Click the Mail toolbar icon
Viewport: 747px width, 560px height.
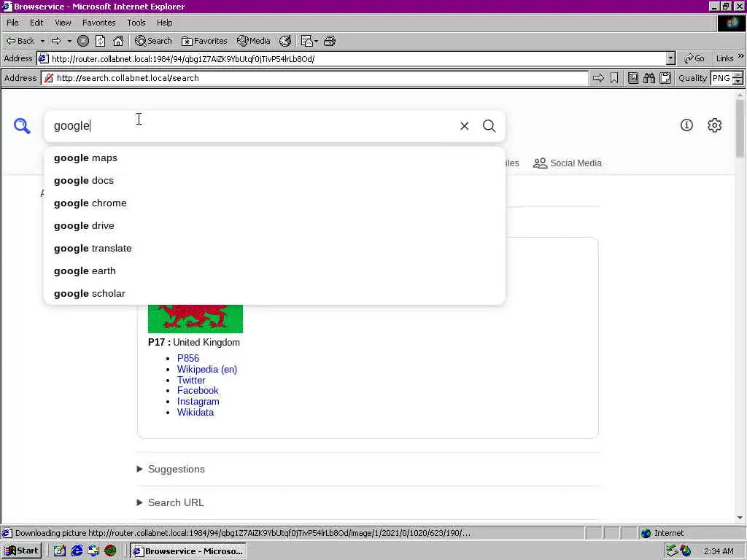coord(306,41)
